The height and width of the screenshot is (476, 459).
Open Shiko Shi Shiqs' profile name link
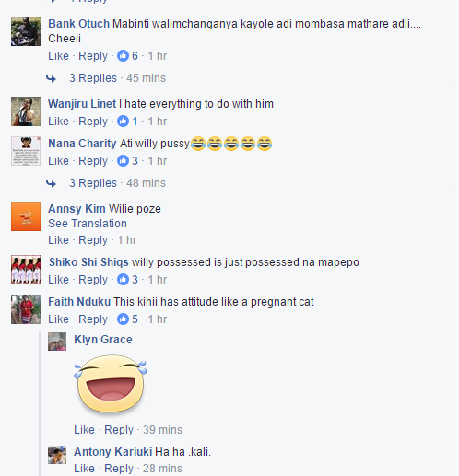click(x=88, y=262)
